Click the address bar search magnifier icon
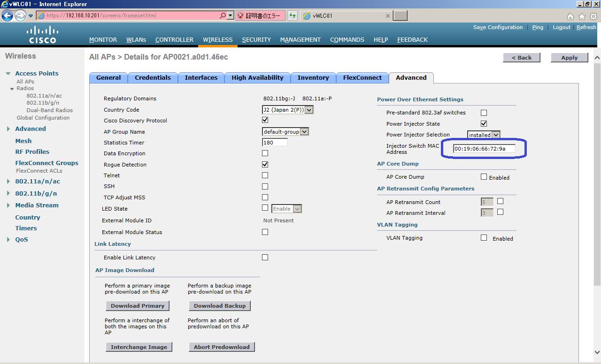 click(223, 15)
